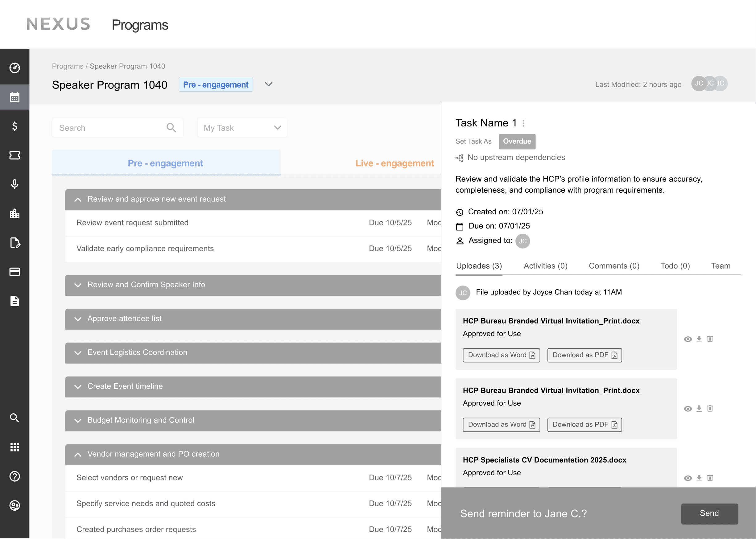This screenshot has width=756, height=539.
Task: Open the My Task filter dropdown
Action: pyautogui.click(x=242, y=128)
